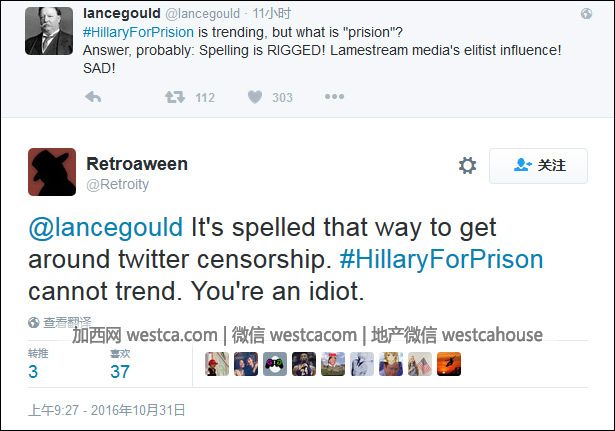This screenshot has height=431, width=615.
Task: Click the globe icon beside 查看翻译
Action: pos(34,322)
